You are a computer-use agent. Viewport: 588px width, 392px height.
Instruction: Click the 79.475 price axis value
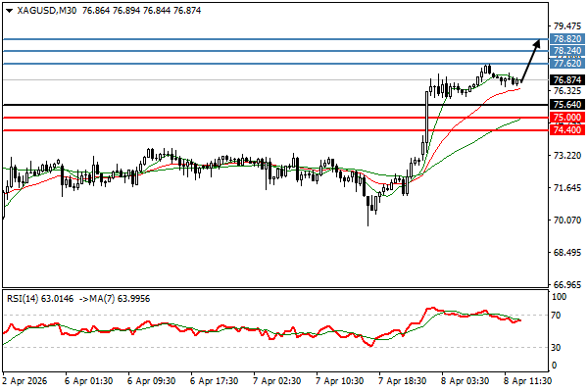[x=566, y=26]
